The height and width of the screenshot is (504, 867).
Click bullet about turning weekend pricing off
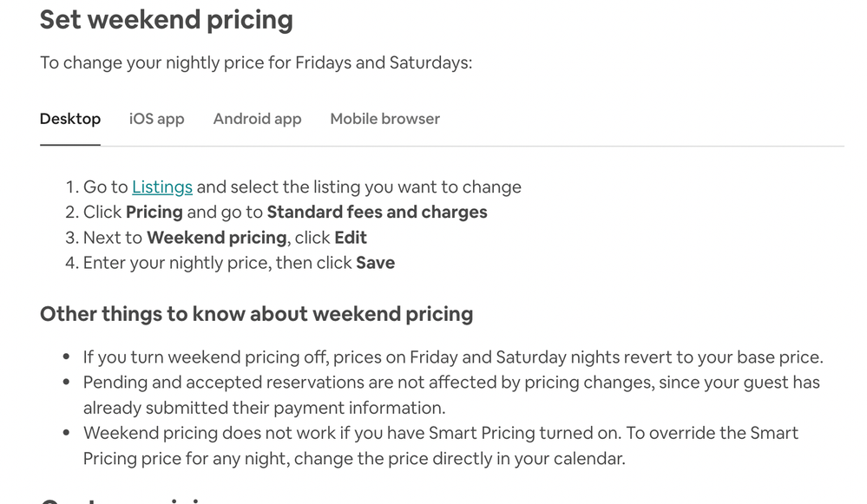(x=452, y=357)
